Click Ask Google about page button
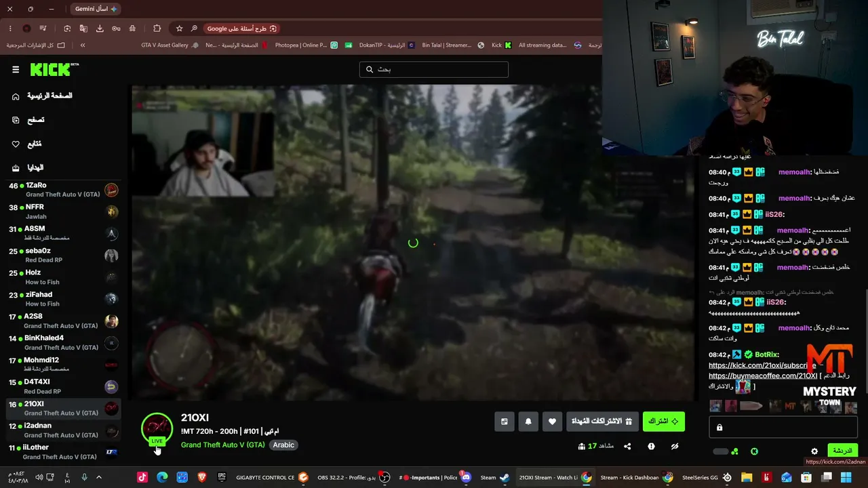 [242, 28]
